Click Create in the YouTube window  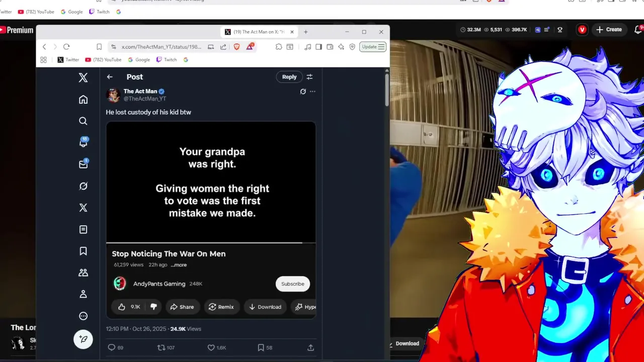point(609,30)
